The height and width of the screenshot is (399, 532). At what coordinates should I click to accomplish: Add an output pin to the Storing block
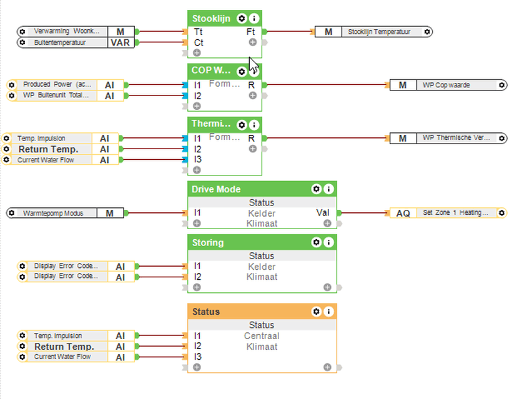pyautogui.click(x=327, y=287)
